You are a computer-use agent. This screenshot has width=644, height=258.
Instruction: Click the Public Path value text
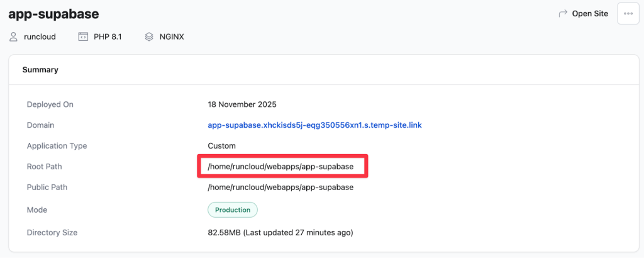[x=280, y=188]
